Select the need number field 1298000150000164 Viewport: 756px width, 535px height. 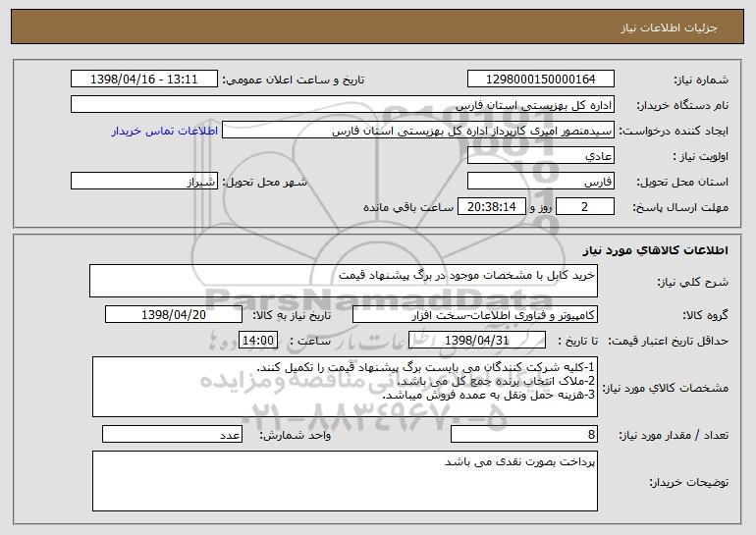[x=540, y=79]
